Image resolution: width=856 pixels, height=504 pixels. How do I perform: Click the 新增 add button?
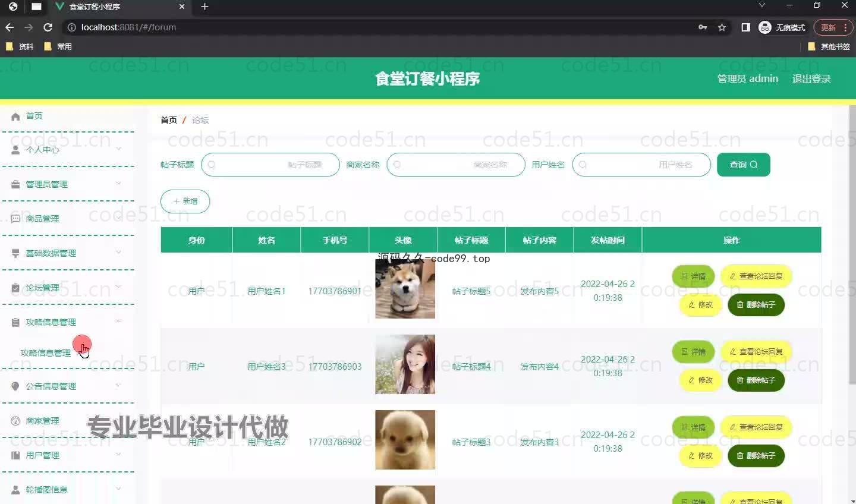tap(185, 201)
